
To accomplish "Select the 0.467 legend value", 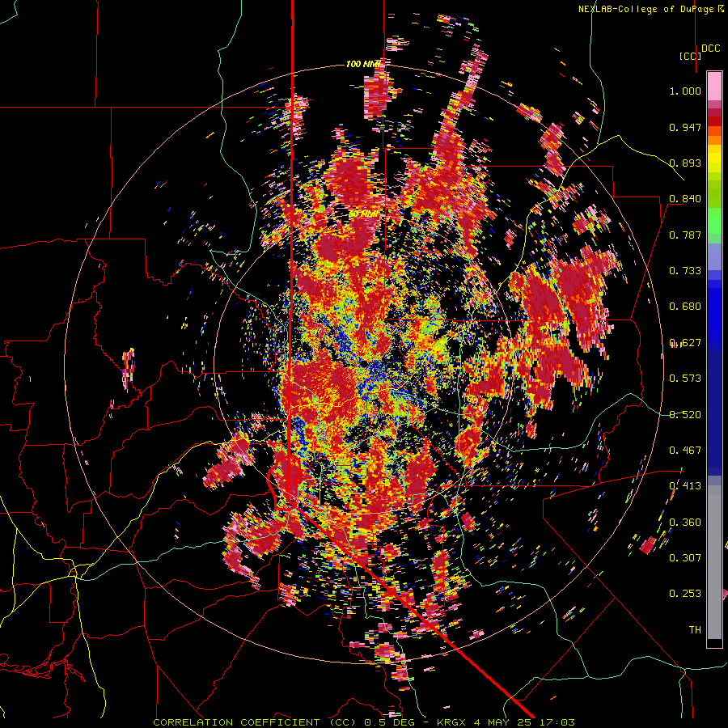I will [x=685, y=450].
